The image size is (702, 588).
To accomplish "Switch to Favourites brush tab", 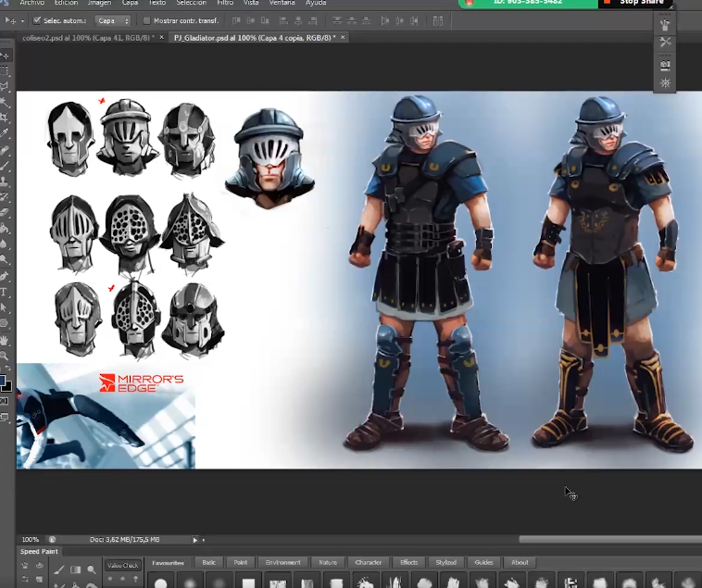I will pos(168,563).
